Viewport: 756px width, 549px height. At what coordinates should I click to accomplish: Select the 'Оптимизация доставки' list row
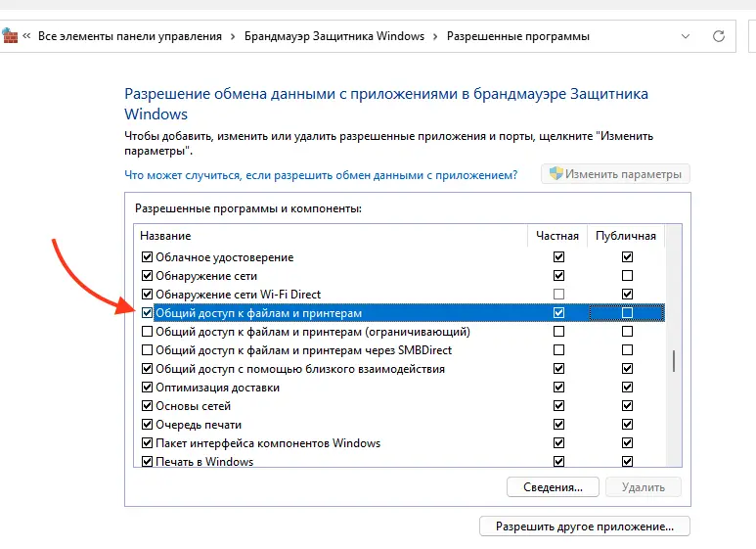pos(399,388)
